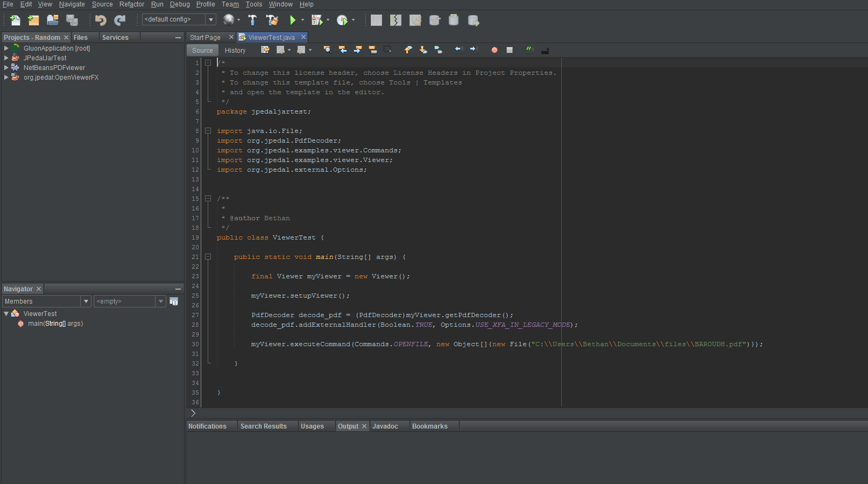
Task: Click Clean and Build Project icon
Action: [272, 20]
